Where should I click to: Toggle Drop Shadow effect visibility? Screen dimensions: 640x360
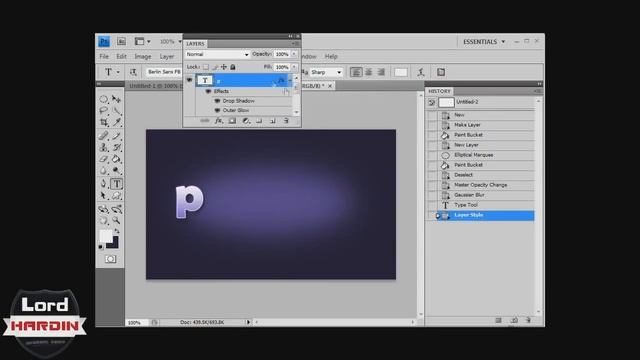click(x=218, y=101)
